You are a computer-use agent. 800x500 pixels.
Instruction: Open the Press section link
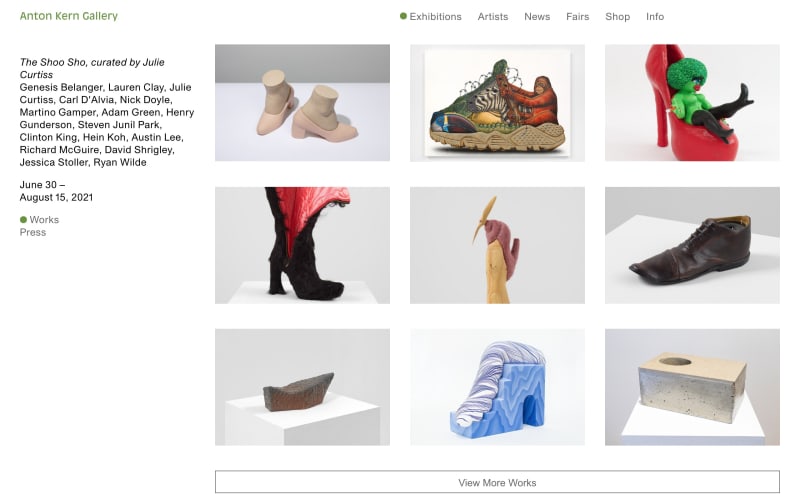click(x=33, y=233)
